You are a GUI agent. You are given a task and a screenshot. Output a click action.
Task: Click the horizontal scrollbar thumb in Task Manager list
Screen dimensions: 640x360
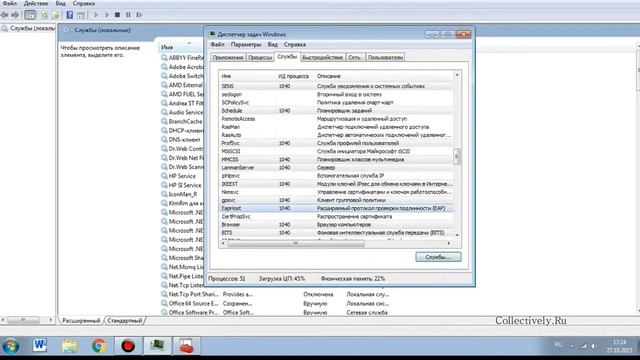click(x=296, y=243)
